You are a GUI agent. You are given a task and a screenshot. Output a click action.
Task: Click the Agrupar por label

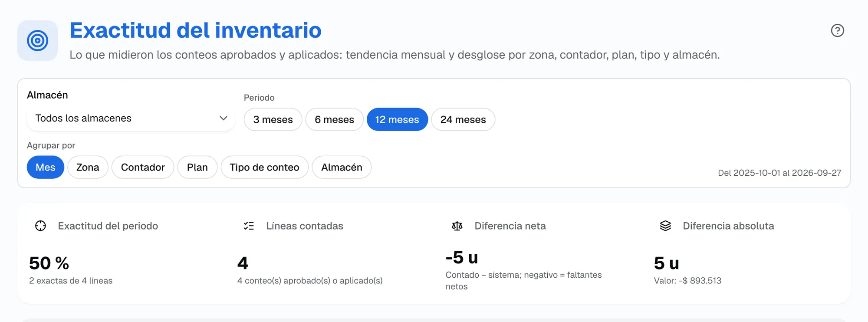click(x=51, y=145)
